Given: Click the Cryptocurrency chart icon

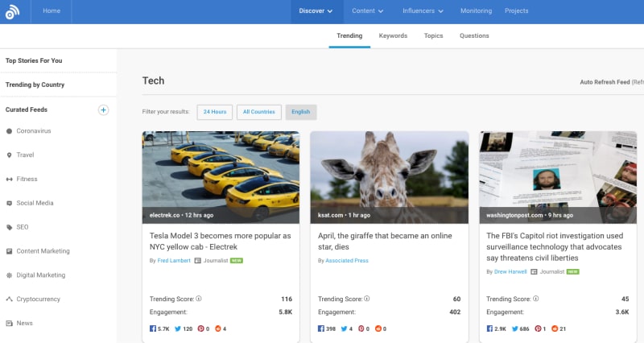Looking at the screenshot, I should click(x=9, y=299).
